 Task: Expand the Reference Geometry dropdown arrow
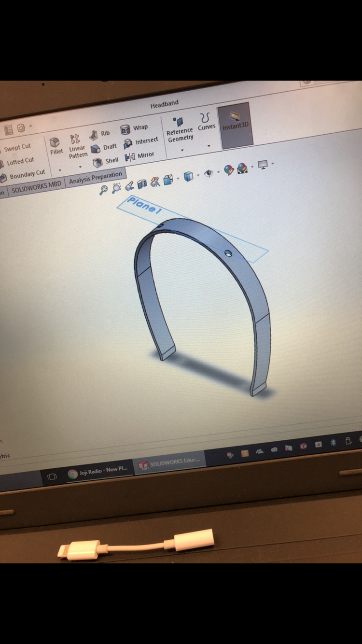click(x=182, y=150)
